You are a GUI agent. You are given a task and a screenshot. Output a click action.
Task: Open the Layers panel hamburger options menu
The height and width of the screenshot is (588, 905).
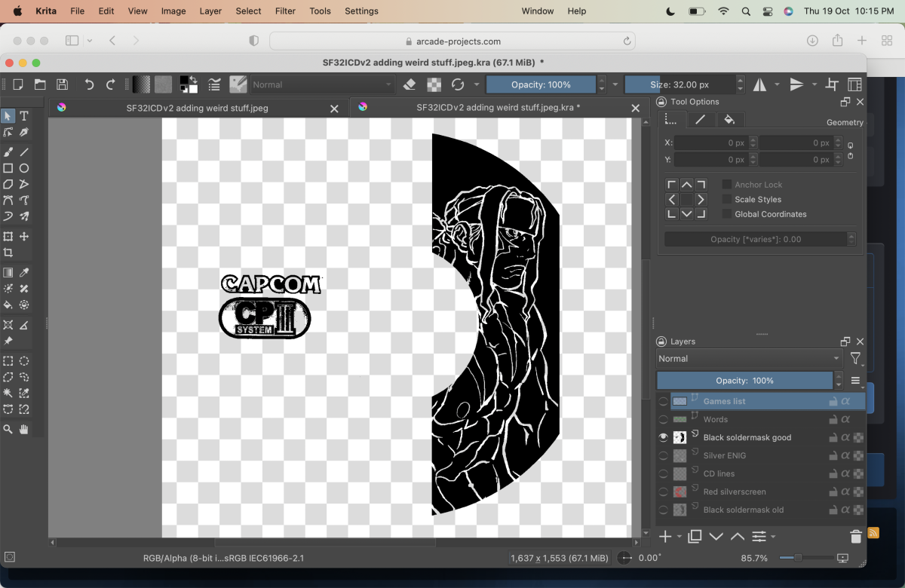tap(856, 381)
